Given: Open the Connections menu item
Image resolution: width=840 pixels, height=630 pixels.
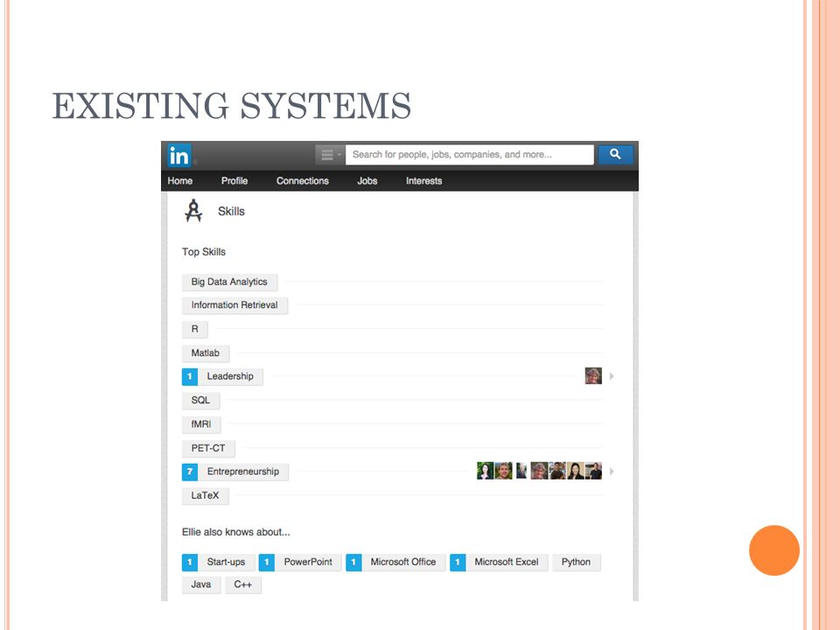Looking at the screenshot, I should tap(303, 181).
